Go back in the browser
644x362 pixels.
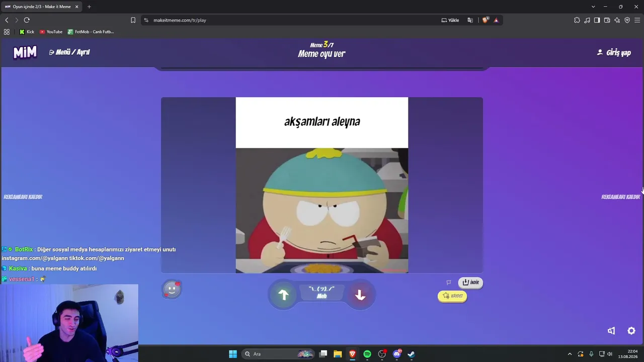tap(7, 20)
